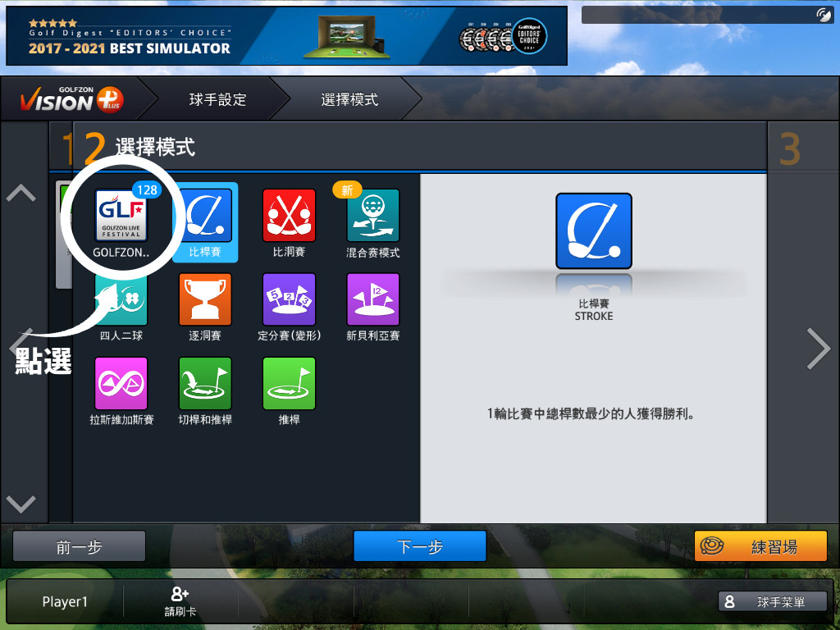Choose the 定分賽(變形) mode icon
840x630 pixels.
point(289,300)
